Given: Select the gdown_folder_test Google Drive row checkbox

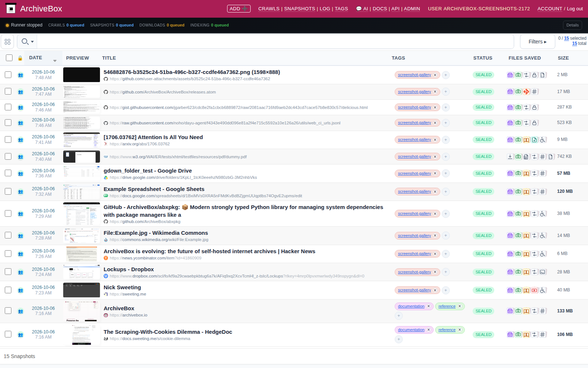Looking at the screenshot, I should [x=8, y=173].
